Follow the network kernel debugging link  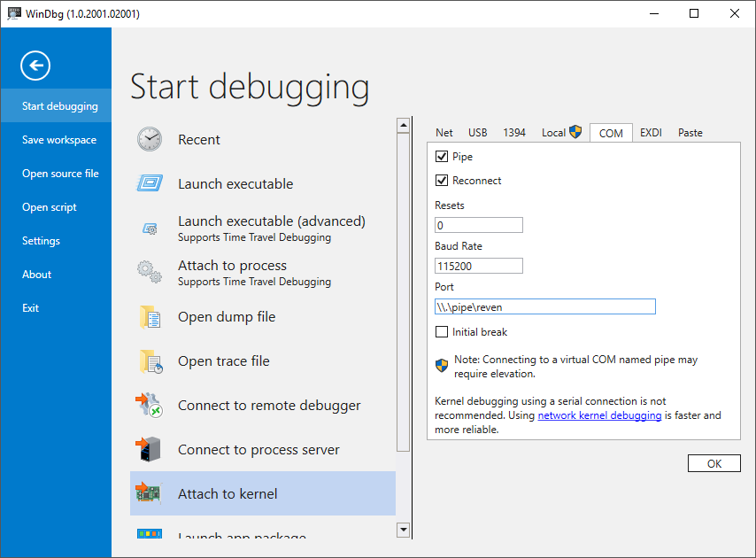599,415
